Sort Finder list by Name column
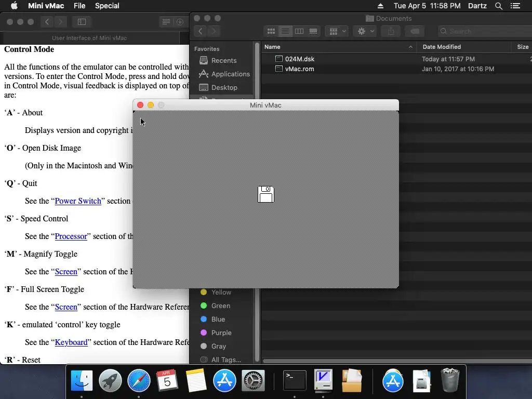 pos(339,47)
